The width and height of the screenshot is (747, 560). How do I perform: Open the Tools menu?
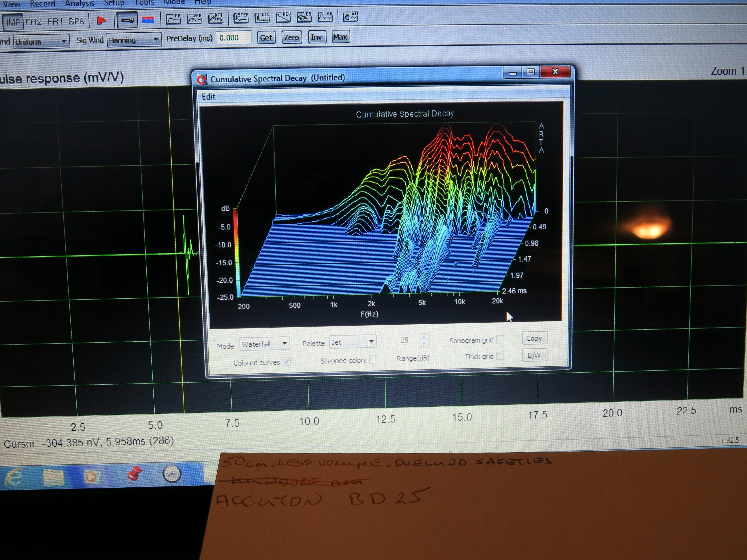tap(145, 3)
